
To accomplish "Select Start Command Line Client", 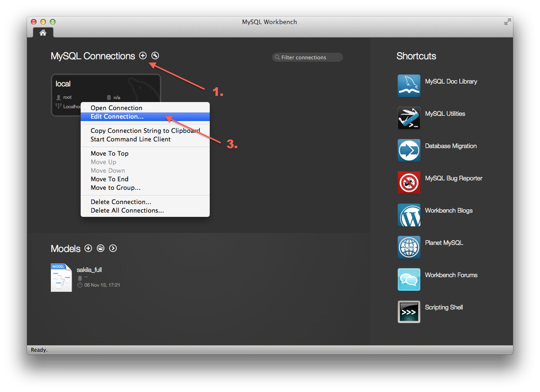I will tap(145, 139).
